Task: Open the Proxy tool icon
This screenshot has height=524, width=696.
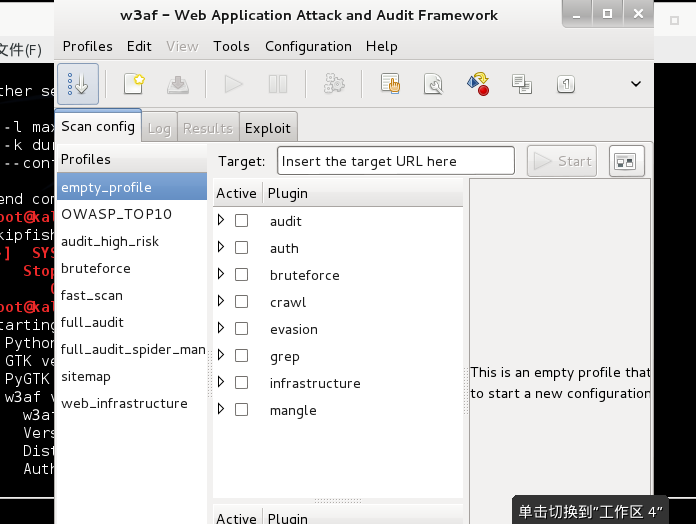Action: click(x=566, y=84)
